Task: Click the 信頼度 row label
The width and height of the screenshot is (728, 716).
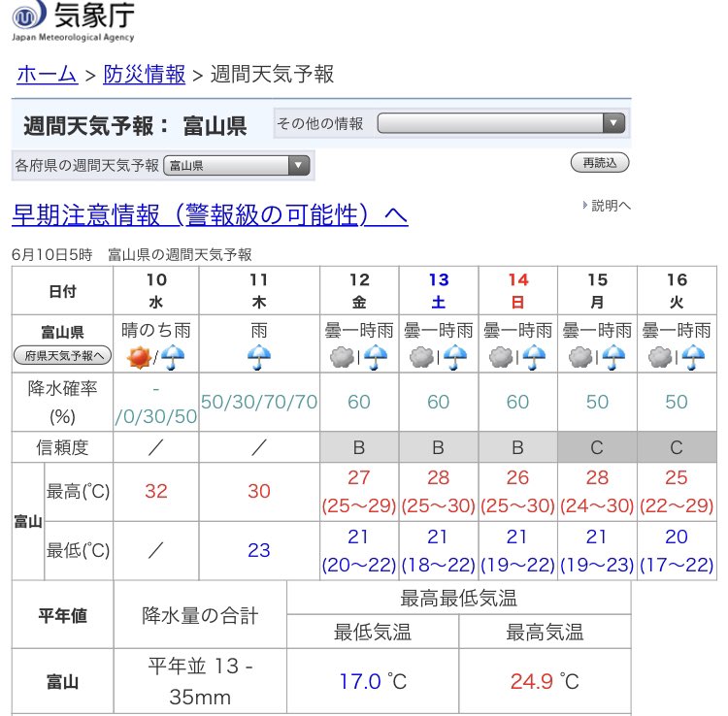Action: [62, 447]
